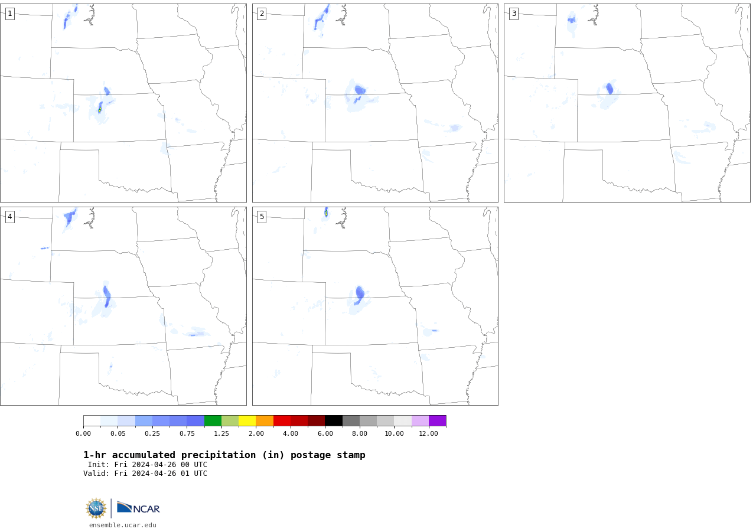Click the 8.00 colorbar tick label

tap(360, 433)
